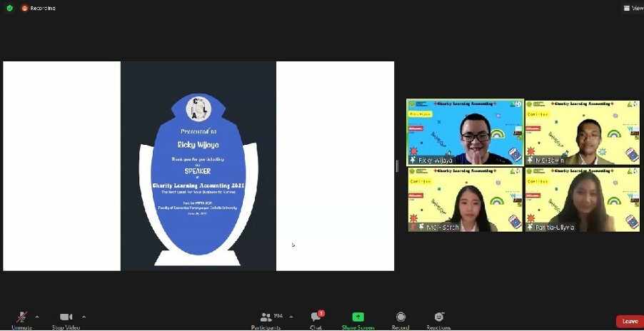
Task: Click the shared award plaque image
Action: [198, 166]
